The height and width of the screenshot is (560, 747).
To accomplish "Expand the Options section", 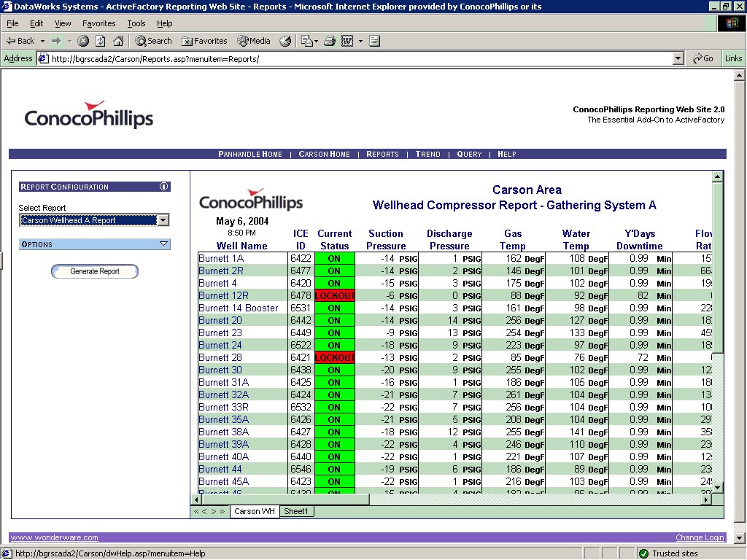I will pos(94,244).
